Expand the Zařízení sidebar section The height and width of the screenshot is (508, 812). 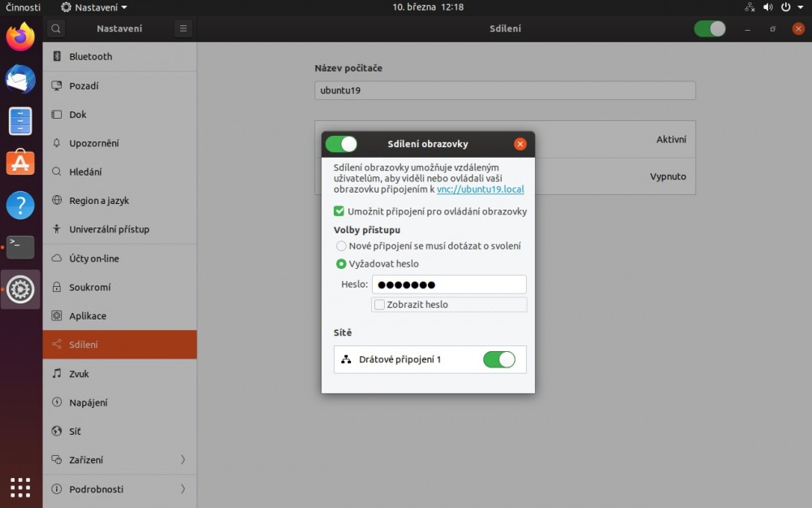[x=119, y=460]
